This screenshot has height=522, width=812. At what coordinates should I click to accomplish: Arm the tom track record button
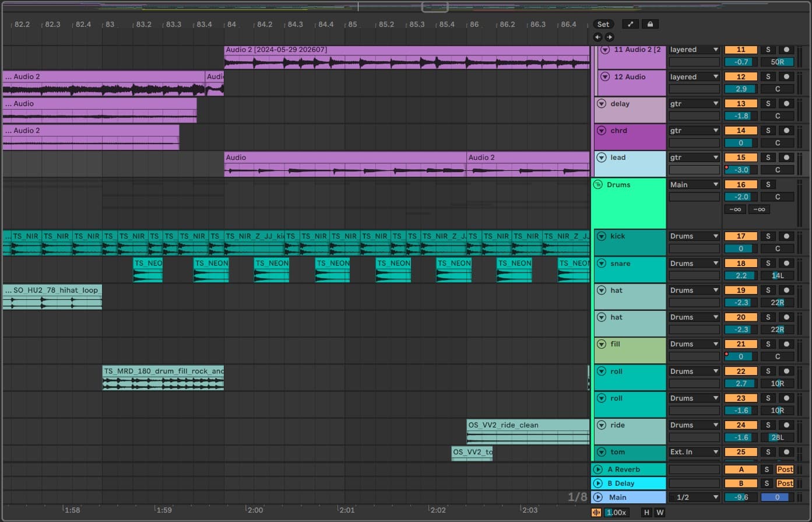[x=786, y=451]
